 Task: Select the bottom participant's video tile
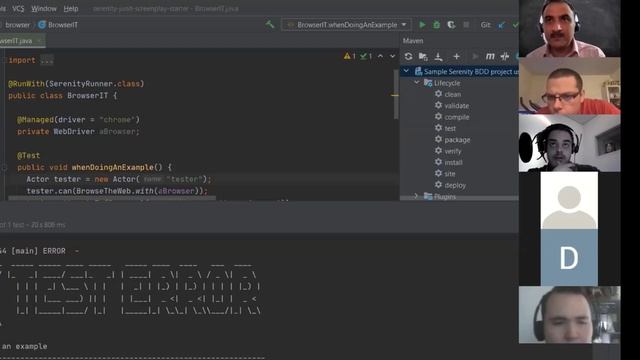(569, 315)
